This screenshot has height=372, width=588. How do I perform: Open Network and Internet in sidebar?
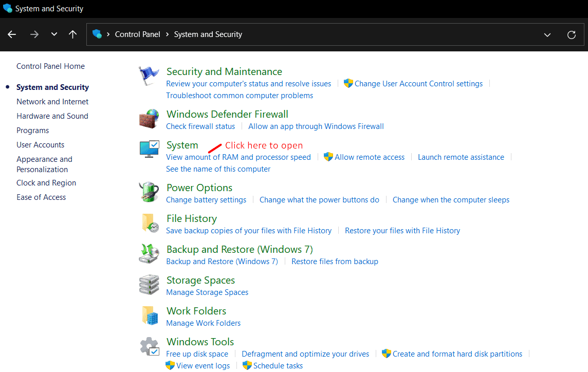52,102
